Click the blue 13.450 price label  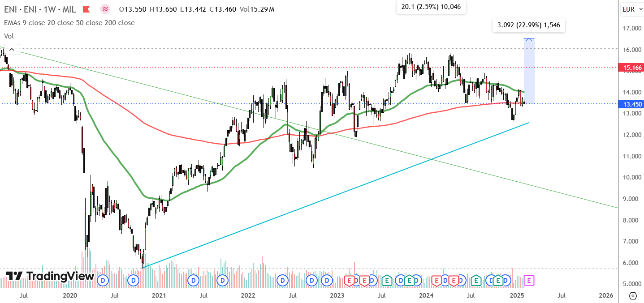click(631, 104)
